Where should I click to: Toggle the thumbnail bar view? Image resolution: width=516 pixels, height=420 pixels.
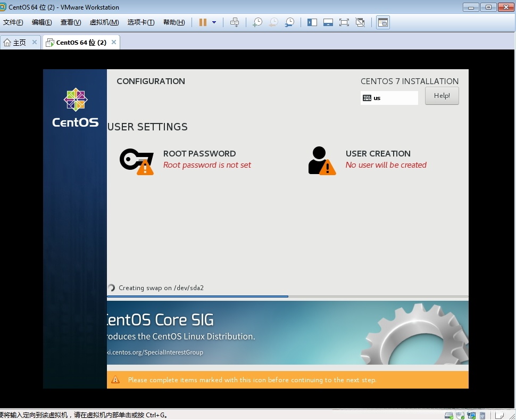328,22
